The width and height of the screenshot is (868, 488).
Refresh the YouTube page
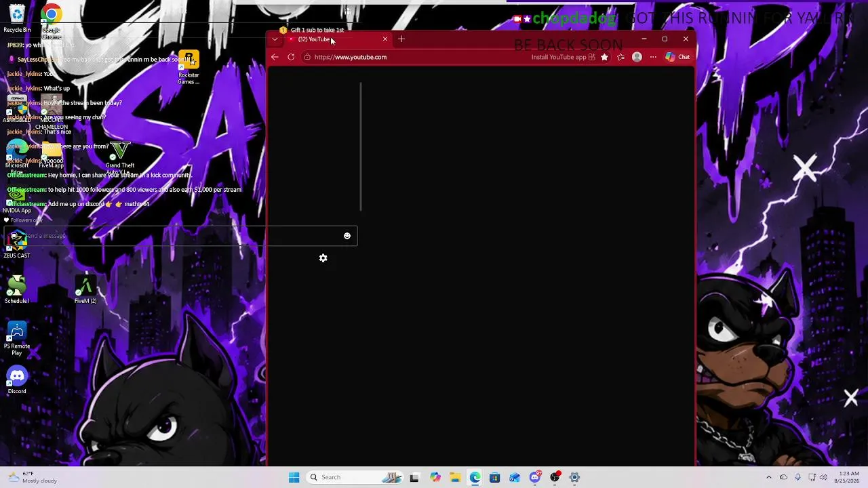coord(291,57)
